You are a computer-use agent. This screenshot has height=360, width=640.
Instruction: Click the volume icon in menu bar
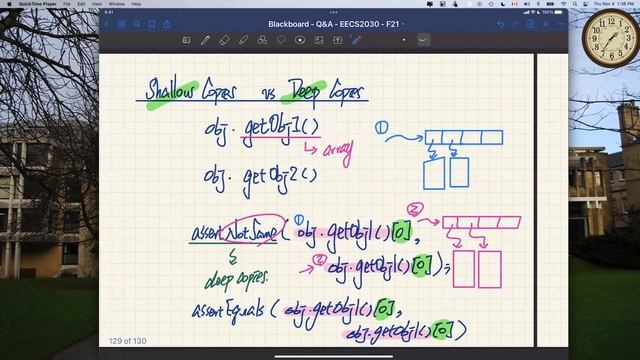click(527, 4)
